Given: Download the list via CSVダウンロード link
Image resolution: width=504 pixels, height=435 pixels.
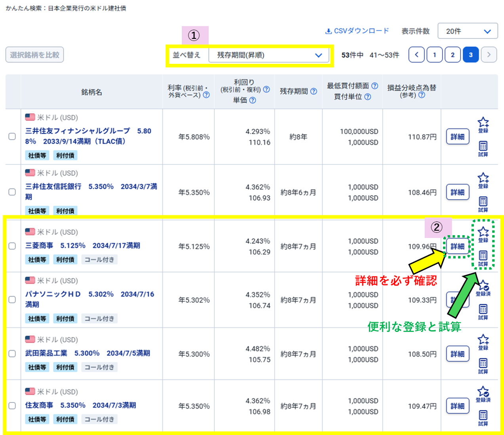Looking at the screenshot, I should [x=357, y=31].
